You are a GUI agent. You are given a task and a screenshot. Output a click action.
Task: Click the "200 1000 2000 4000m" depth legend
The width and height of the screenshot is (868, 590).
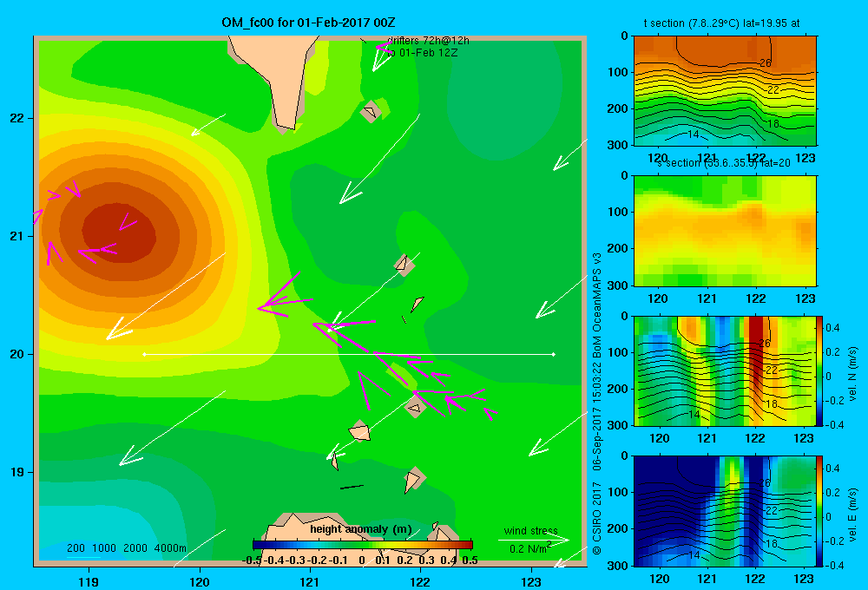(x=127, y=548)
